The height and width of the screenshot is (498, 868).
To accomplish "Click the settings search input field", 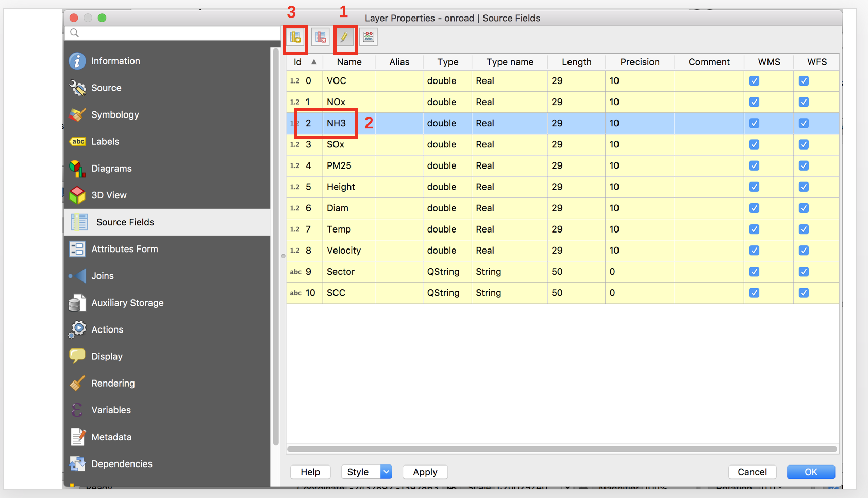I will [x=173, y=33].
